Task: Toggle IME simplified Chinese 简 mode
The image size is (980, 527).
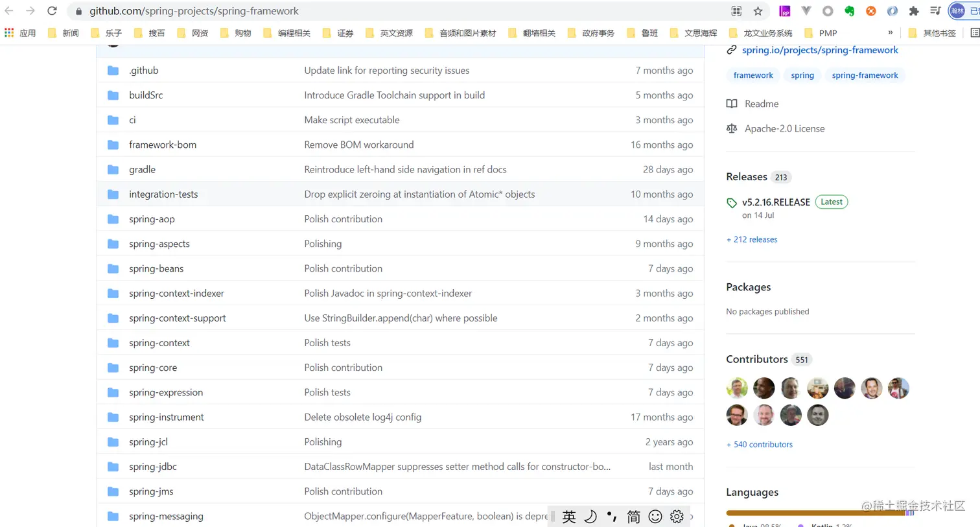Action: click(x=633, y=517)
